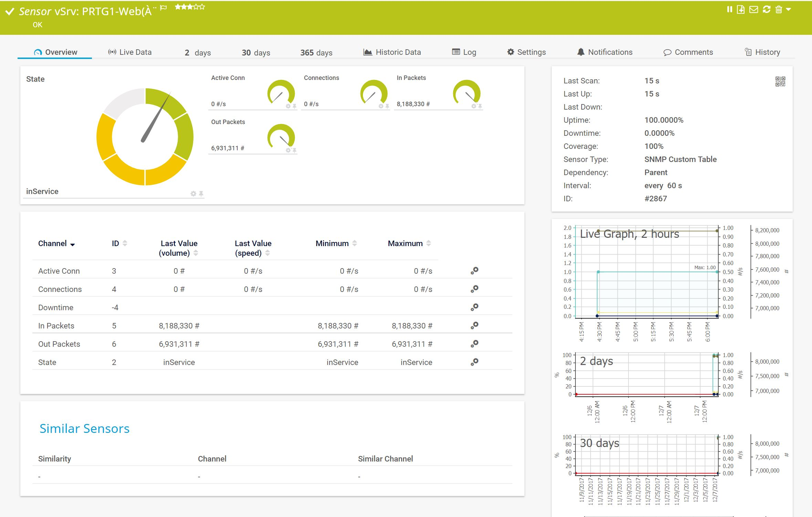Viewport: 812px width, 517px height.
Task: Click the flag priority icon beside sensor name
Action: tap(164, 8)
